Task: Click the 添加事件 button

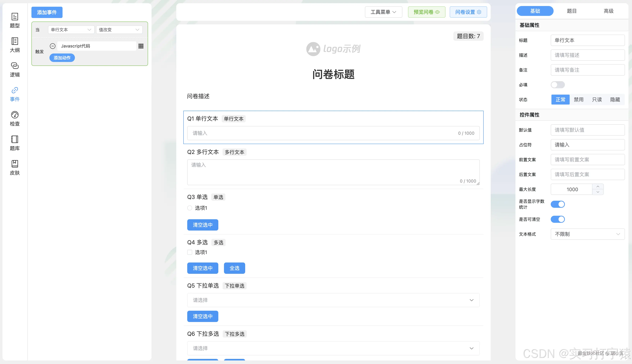Action: click(x=47, y=12)
